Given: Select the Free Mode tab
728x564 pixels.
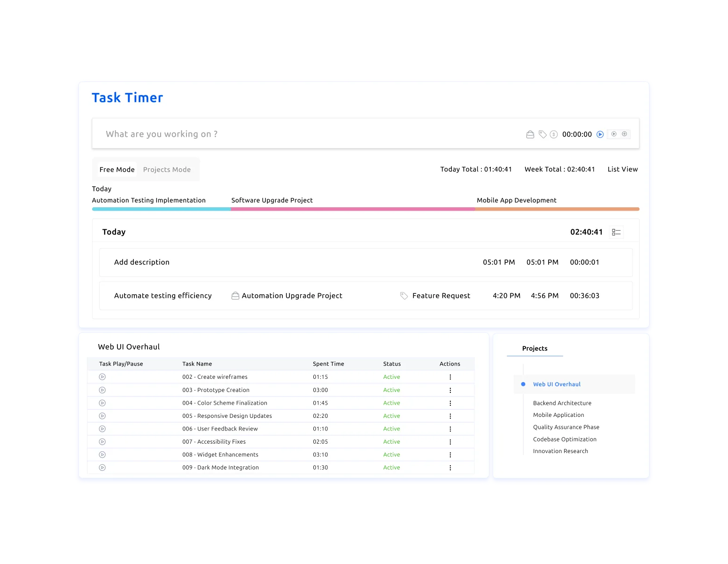Looking at the screenshot, I should tap(116, 169).
